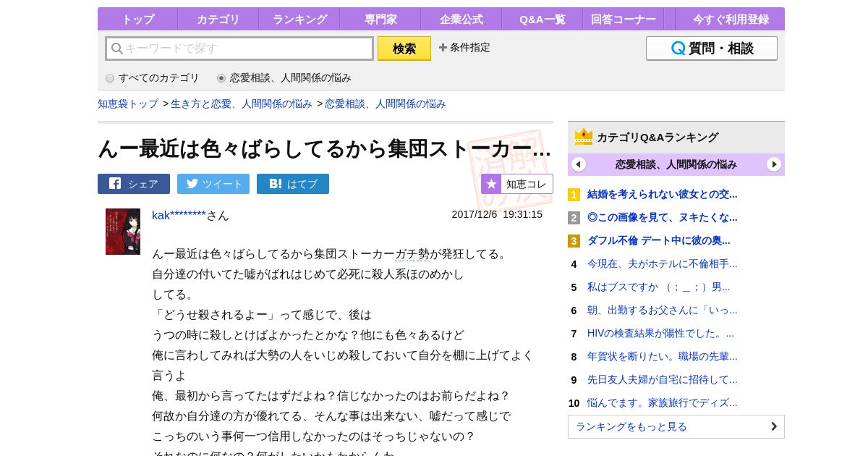868x456 pixels.
Task: Click the post timestamp 2017/12/6 19:31:15
Action: [x=497, y=214]
